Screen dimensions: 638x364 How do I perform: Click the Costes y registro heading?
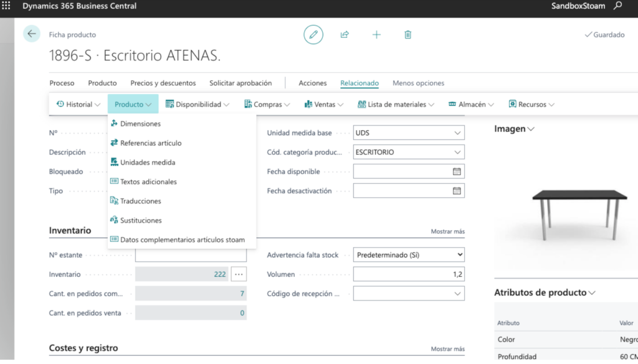[83, 348]
